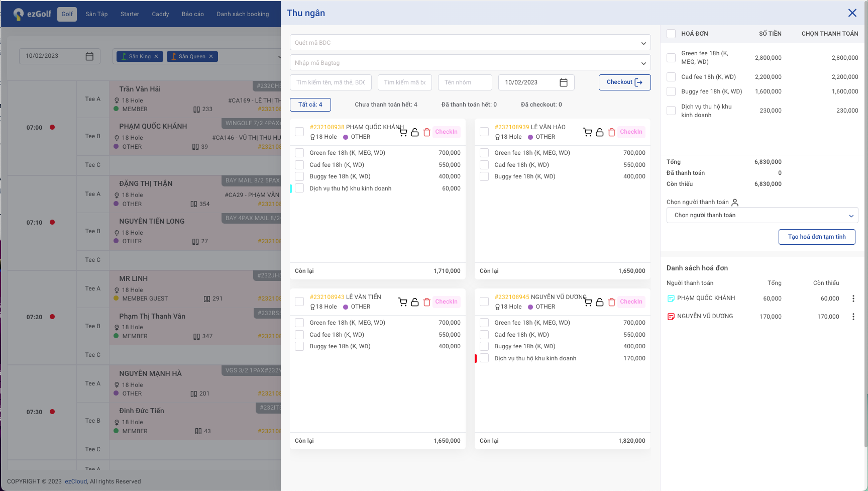Image resolution: width=868 pixels, height=491 pixels.
Task: Open the ezCloud link in footer
Action: click(76, 481)
